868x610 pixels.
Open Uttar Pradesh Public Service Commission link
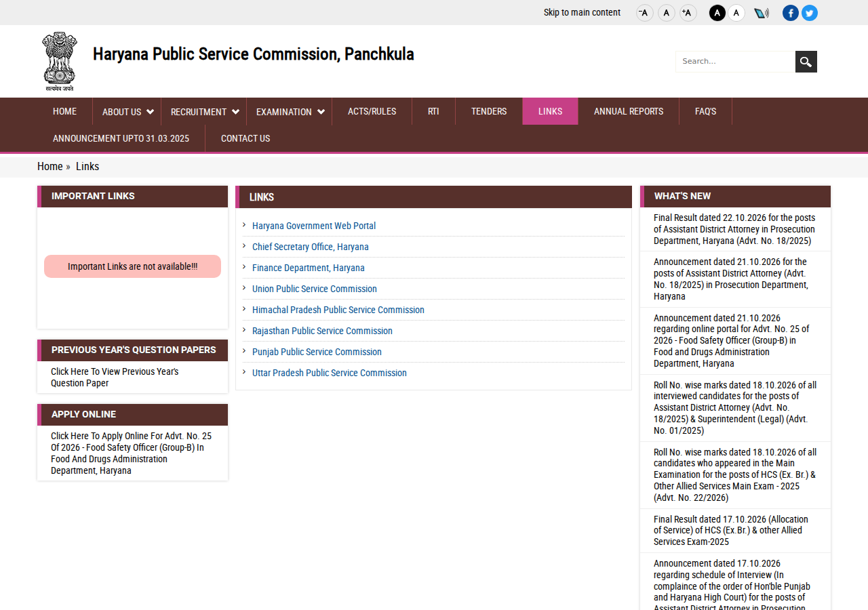(x=330, y=373)
